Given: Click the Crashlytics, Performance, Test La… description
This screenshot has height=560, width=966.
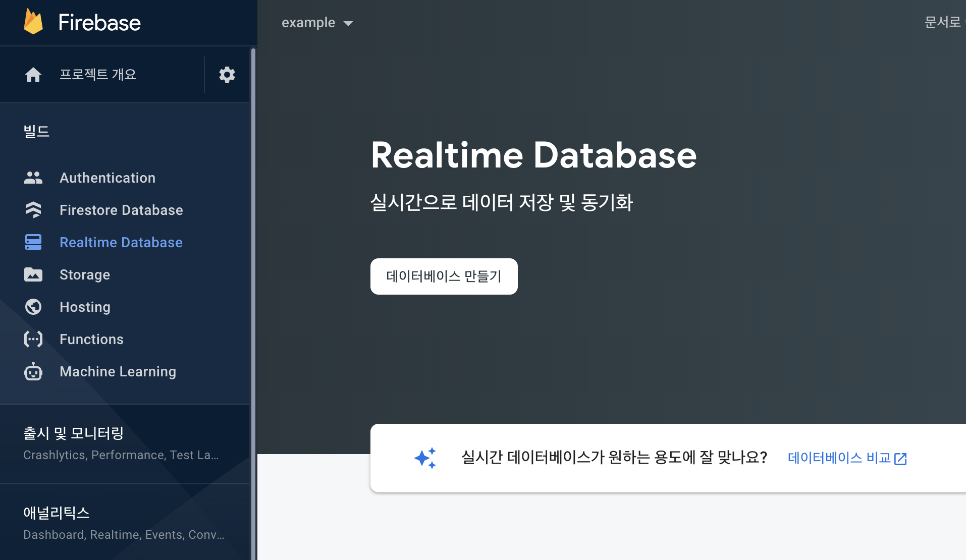Looking at the screenshot, I should click(121, 455).
